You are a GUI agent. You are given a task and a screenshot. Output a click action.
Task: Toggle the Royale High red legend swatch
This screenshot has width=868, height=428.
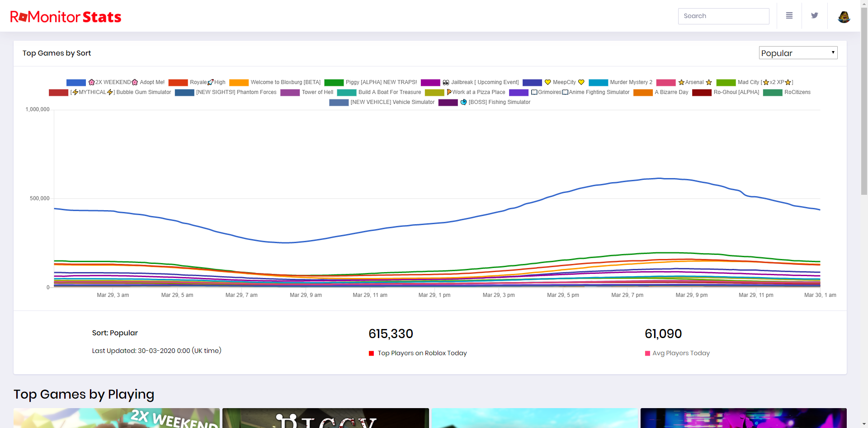point(178,83)
